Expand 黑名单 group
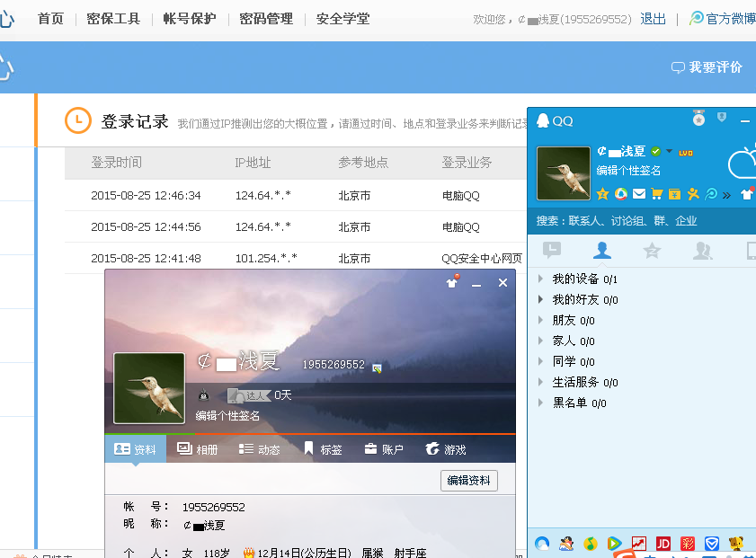Screen dimensions: 756x558 tap(540, 403)
